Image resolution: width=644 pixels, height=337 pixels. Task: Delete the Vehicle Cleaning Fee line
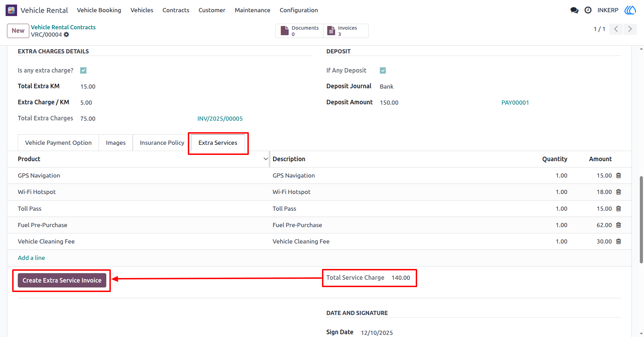click(619, 241)
